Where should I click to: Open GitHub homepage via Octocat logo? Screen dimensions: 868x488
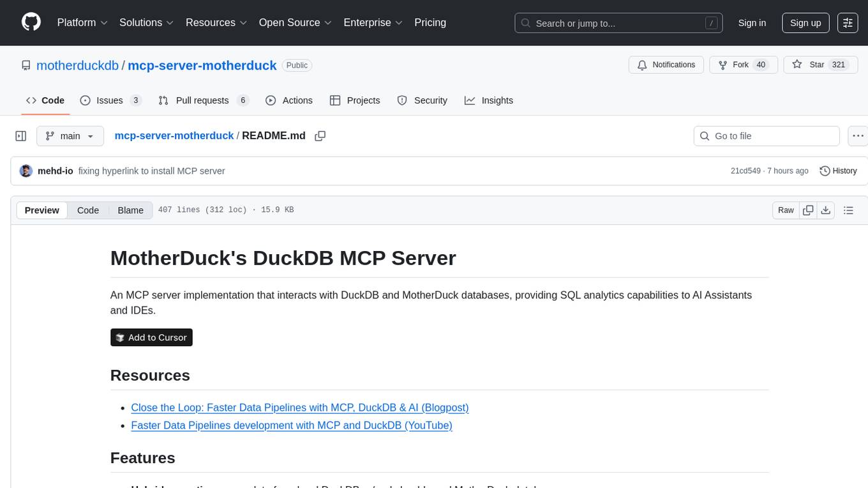pos(31,22)
